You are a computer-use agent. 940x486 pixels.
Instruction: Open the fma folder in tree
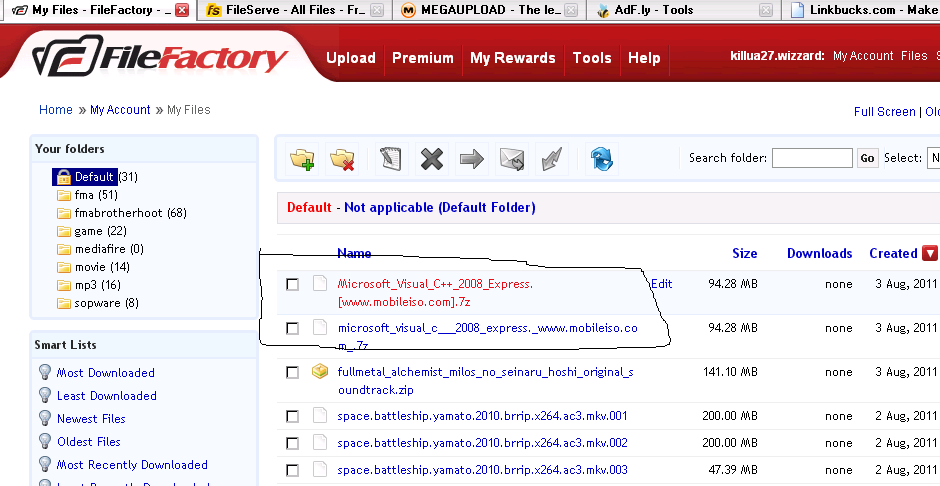tap(96, 195)
